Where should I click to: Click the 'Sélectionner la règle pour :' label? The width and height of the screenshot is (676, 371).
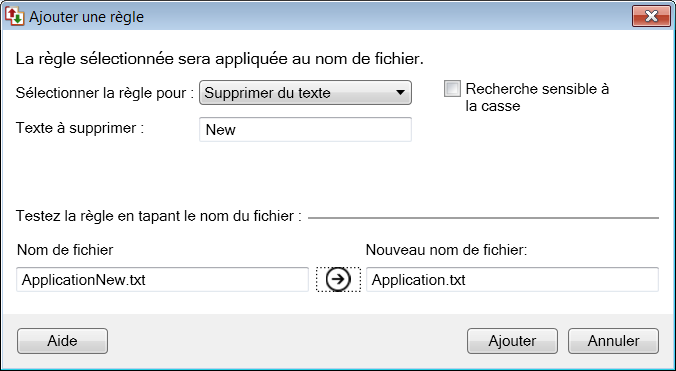[105, 93]
